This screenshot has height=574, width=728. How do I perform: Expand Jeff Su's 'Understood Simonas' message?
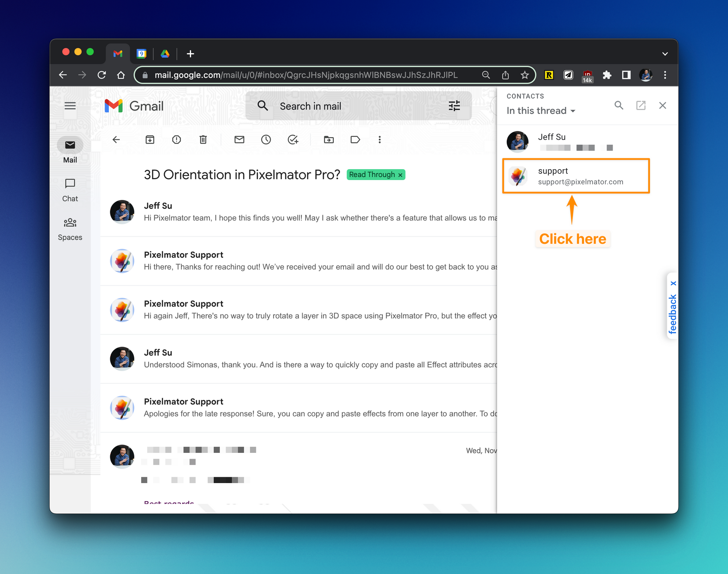click(x=298, y=359)
